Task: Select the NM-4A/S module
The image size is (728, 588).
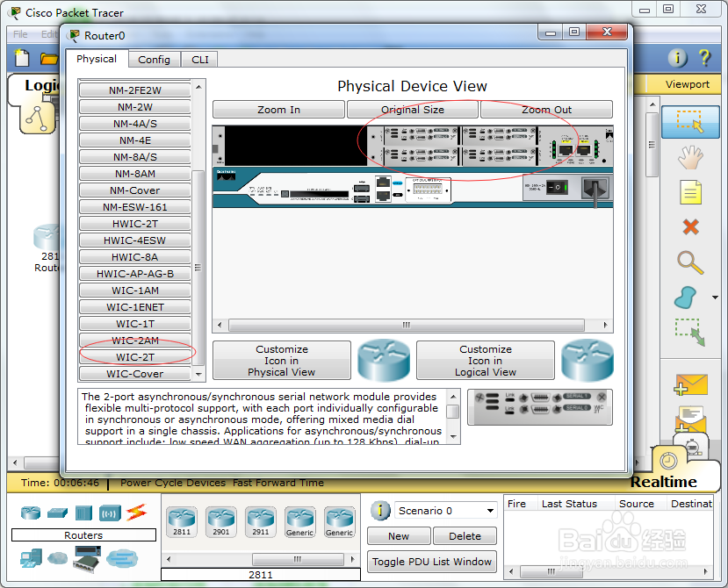Action: click(134, 124)
